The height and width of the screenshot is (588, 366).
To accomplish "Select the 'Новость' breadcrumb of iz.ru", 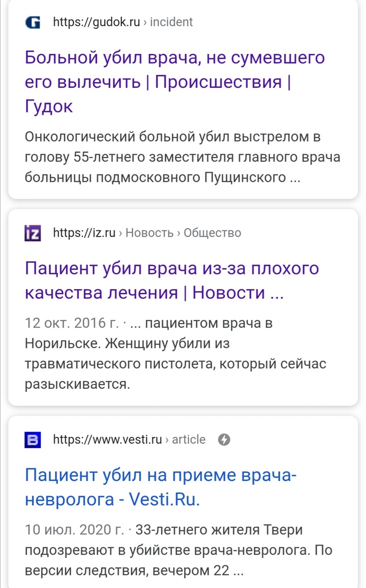I will point(150,233).
